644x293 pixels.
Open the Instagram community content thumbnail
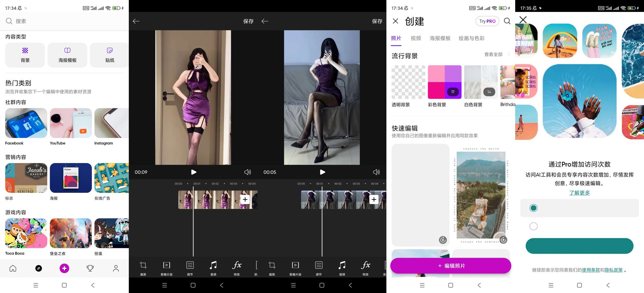pyautogui.click(x=112, y=123)
